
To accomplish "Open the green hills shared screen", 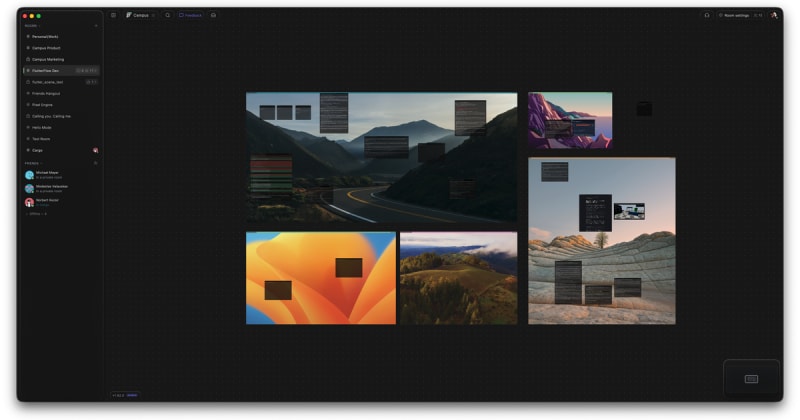I will (459, 278).
